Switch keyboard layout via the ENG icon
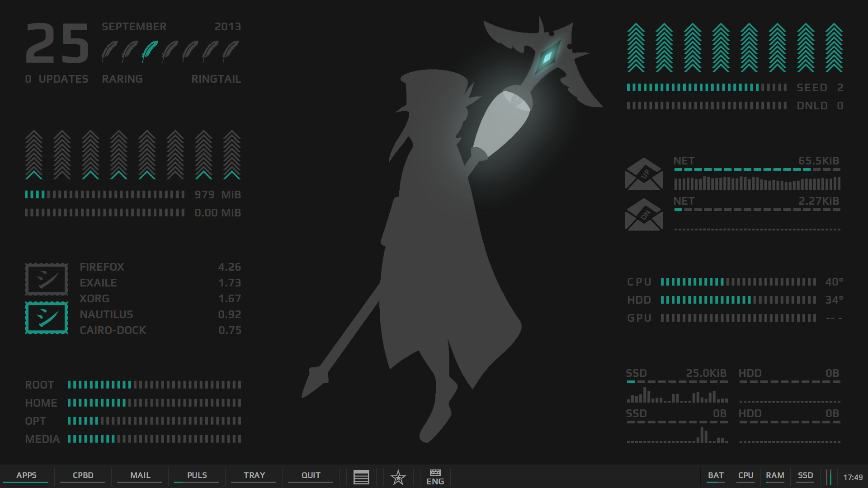Viewport: 868px width, 488px height. pos(435,478)
